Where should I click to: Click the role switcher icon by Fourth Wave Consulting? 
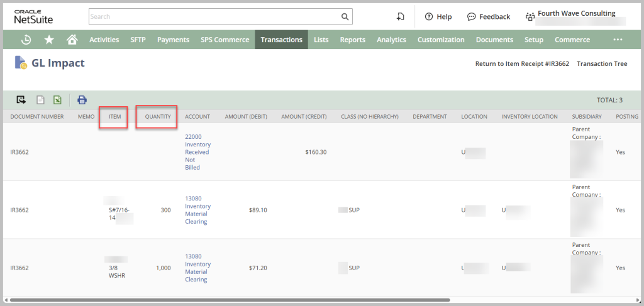coord(530,16)
